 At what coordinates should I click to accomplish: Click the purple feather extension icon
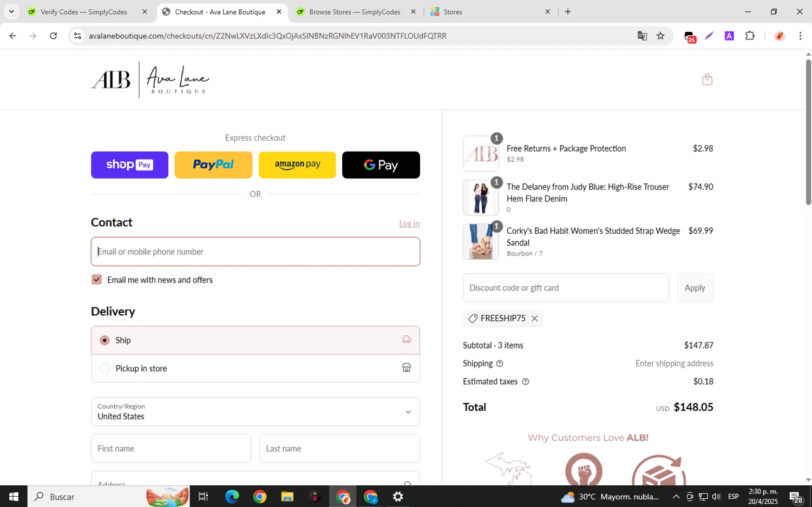(709, 36)
